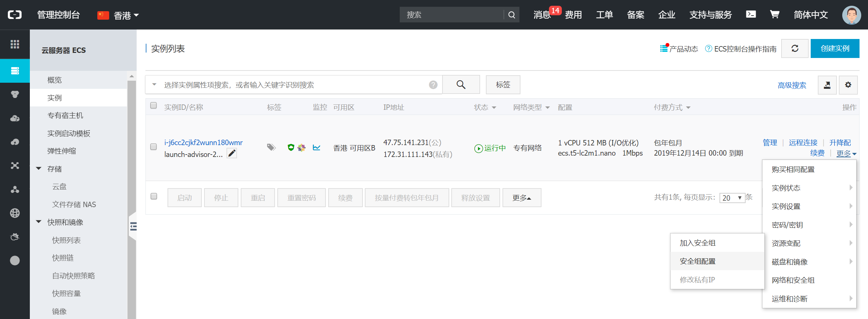Image resolution: width=868 pixels, height=319 pixels.
Task: Click the instance attribute search input field
Action: click(294, 84)
